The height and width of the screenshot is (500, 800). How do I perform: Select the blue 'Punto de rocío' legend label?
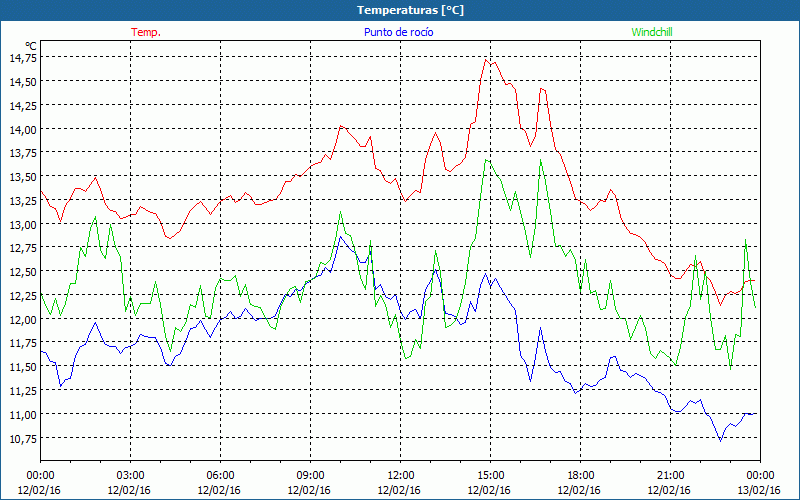pyautogui.click(x=398, y=32)
